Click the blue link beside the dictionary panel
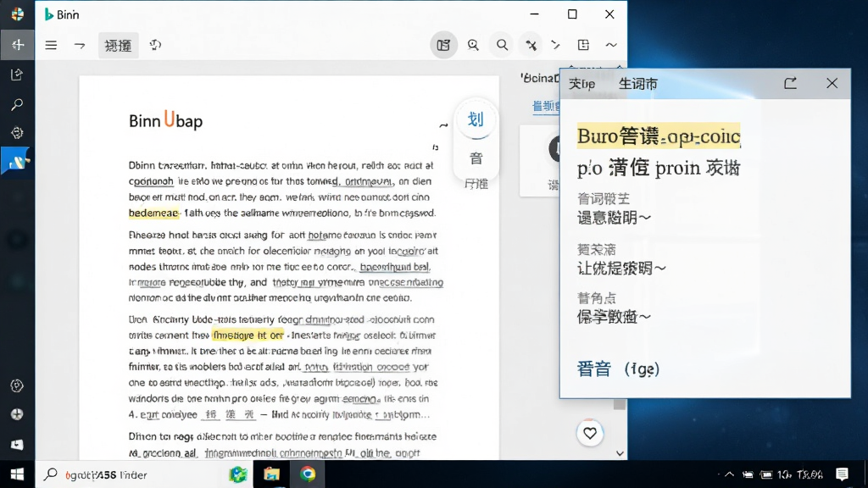The width and height of the screenshot is (868, 488). pyautogui.click(x=546, y=106)
